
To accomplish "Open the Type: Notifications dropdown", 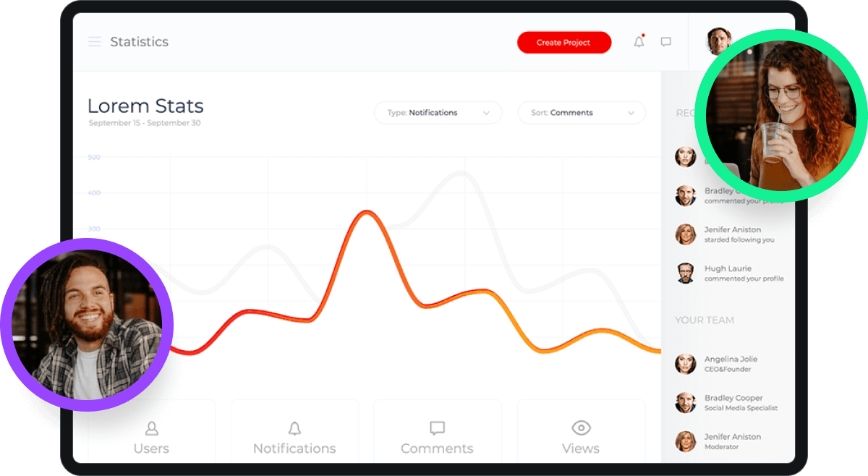I will click(438, 113).
